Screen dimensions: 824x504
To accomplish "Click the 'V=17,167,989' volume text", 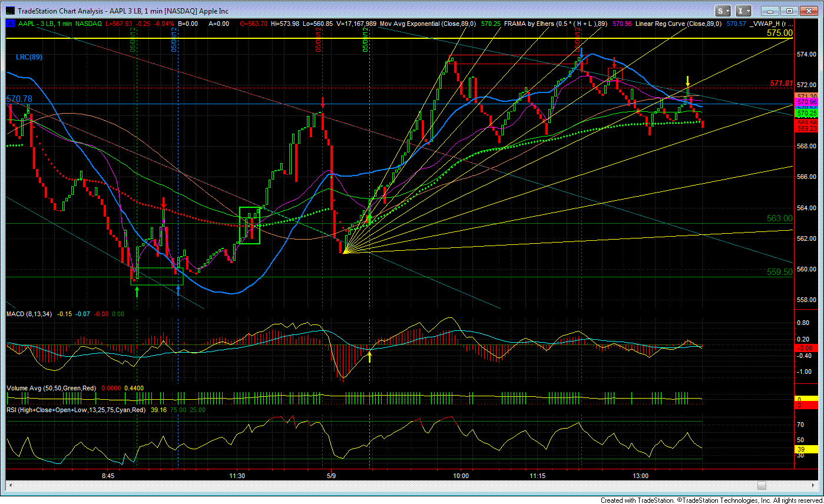I will pos(356,24).
